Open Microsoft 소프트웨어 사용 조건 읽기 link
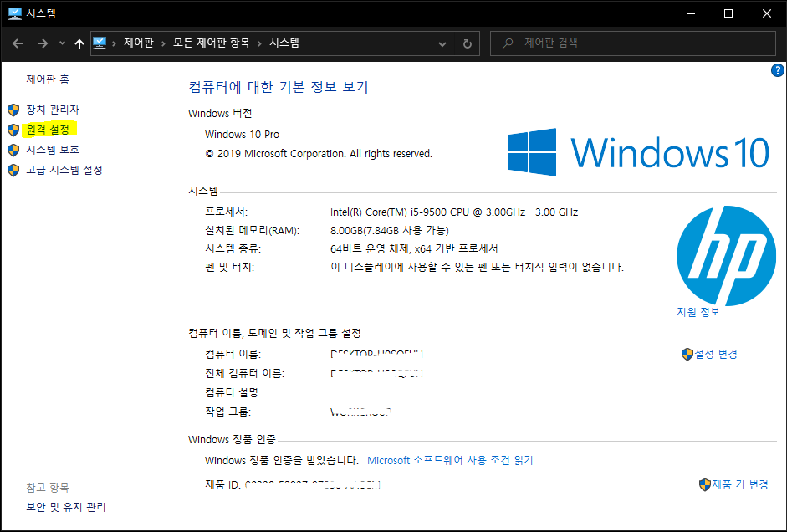 point(450,460)
